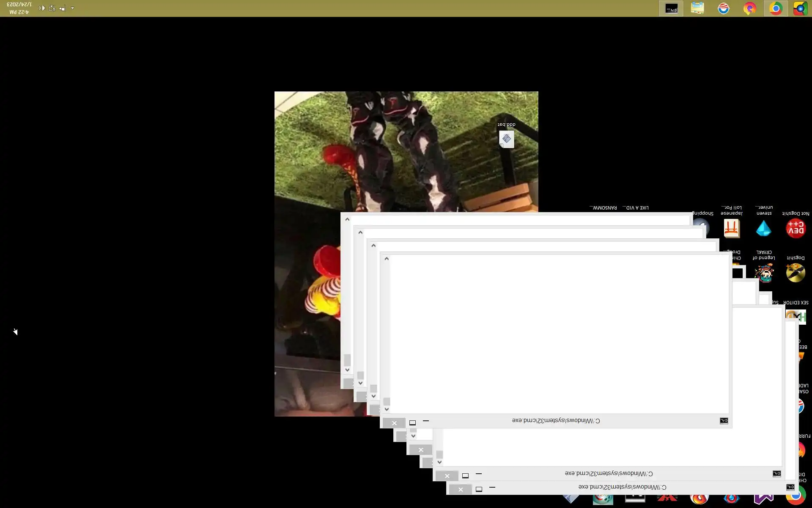Launch the Dev-C++ desktop shortcut
812x508 pixels.
tap(795, 229)
